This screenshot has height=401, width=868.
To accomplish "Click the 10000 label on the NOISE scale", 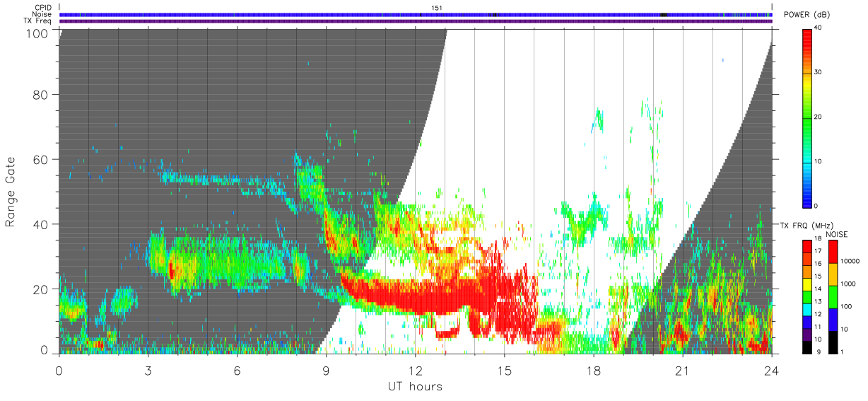I will (x=851, y=261).
